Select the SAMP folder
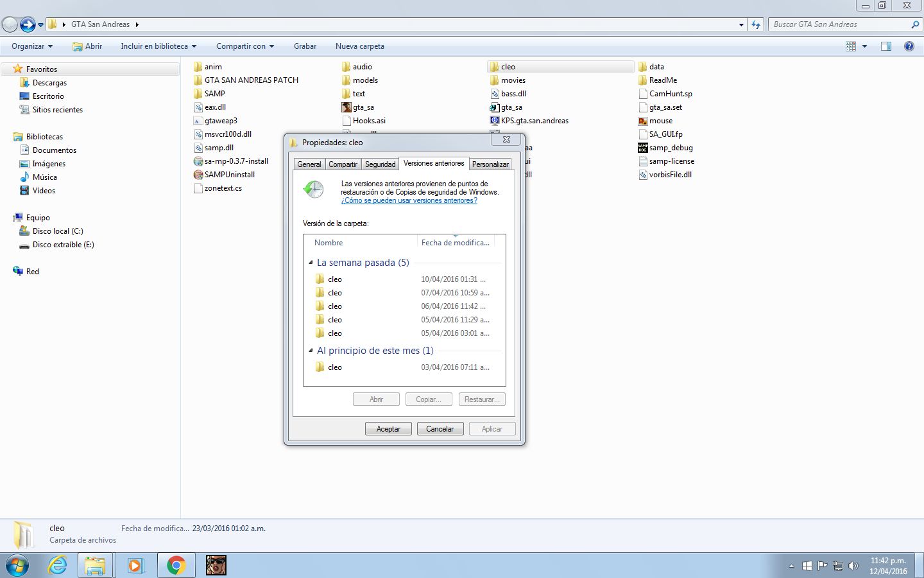The width and height of the screenshot is (924, 578). coord(210,94)
